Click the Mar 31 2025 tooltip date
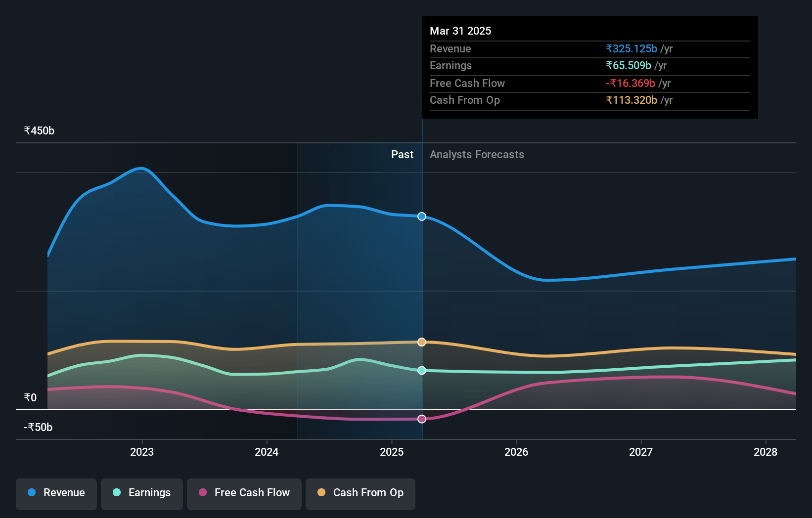This screenshot has height=518, width=812. coord(460,31)
